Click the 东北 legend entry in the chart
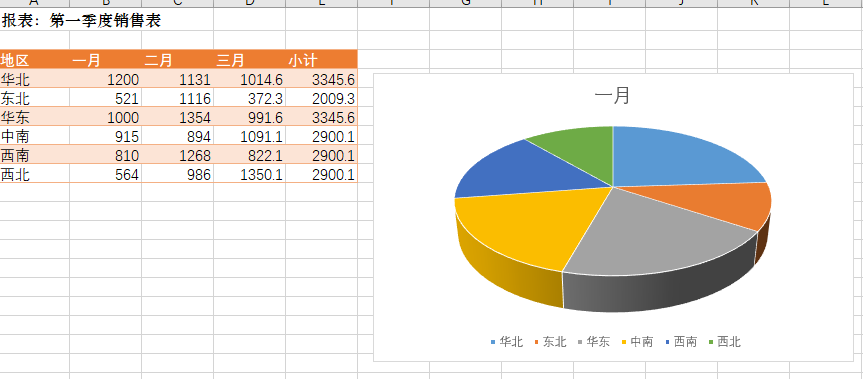Screen dimensions: 863x379 [550, 342]
